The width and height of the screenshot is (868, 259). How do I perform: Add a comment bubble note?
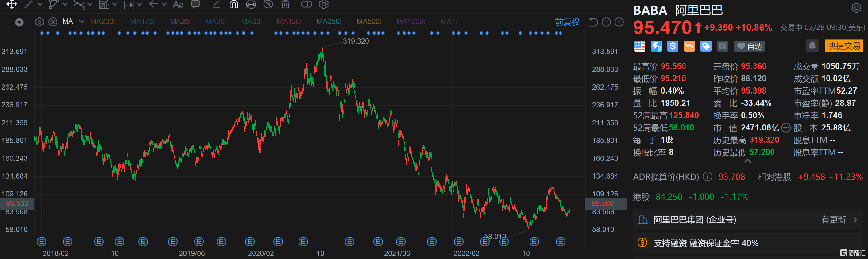tap(196, 4)
